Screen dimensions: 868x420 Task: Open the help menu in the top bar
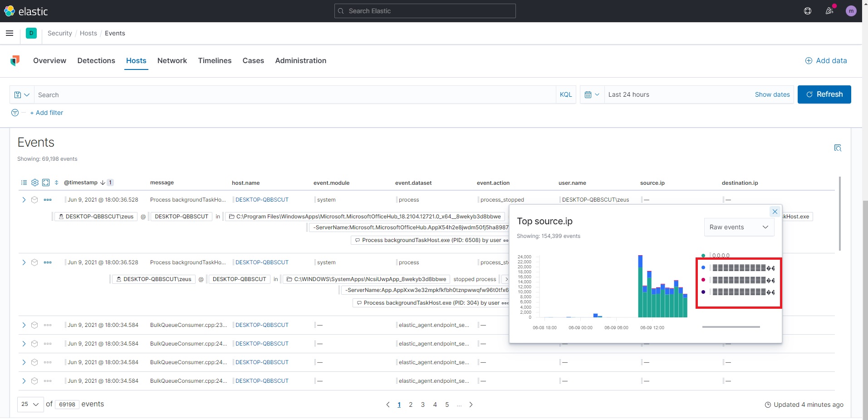tap(808, 11)
